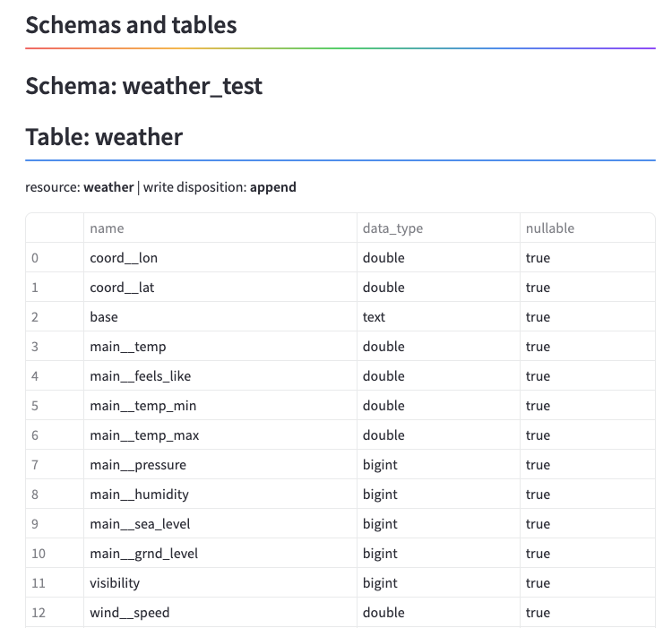Select the coord__lat name cell
The width and height of the screenshot is (672, 628).
(220, 287)
